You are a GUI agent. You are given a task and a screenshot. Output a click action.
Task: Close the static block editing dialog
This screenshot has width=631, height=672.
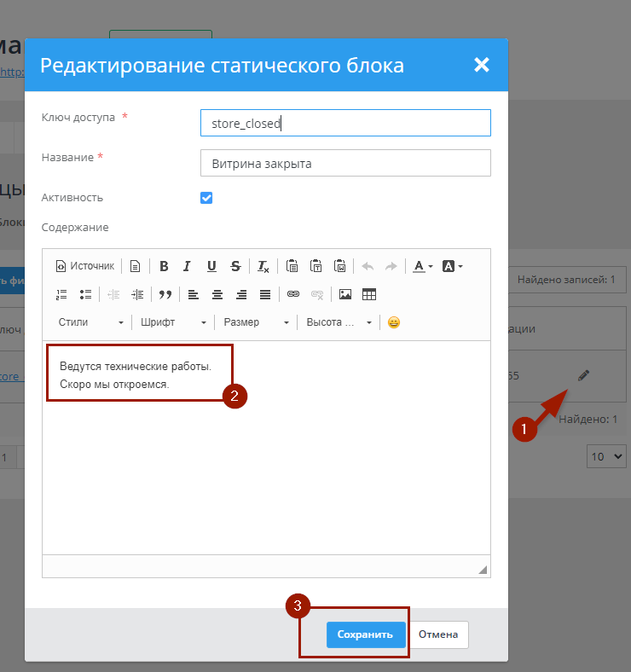coord(482,65)
